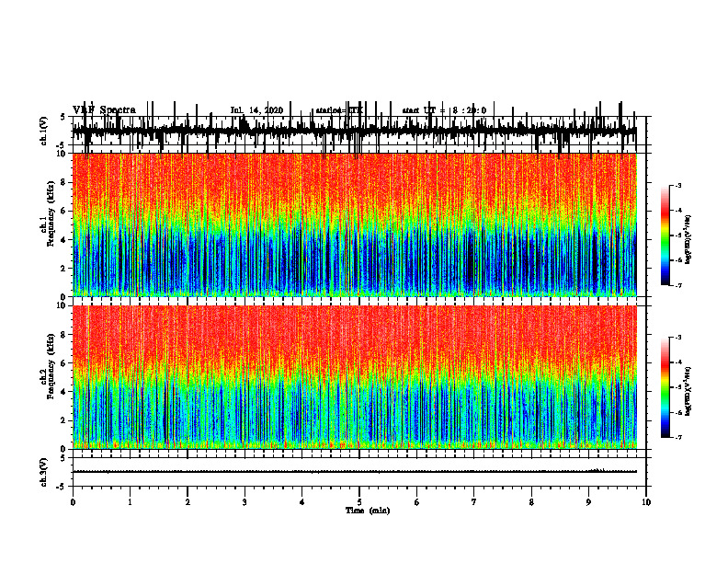Viewport: 728px width, 563px height.
Task: Click the time tick label '4'
Action: [x=302, y=502]
